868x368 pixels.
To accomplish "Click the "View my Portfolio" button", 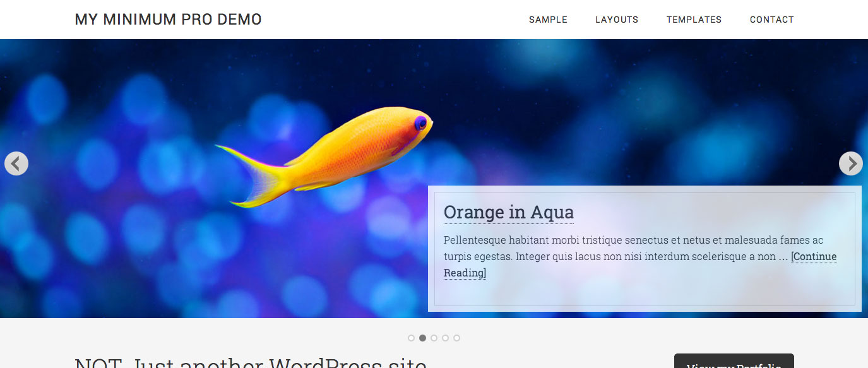I will (734, 364).
